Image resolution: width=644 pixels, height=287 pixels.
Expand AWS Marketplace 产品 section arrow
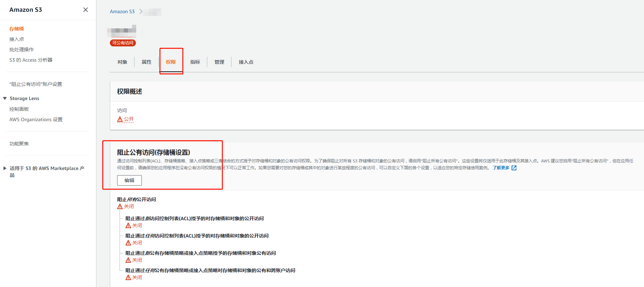click(x=5, y=168)
